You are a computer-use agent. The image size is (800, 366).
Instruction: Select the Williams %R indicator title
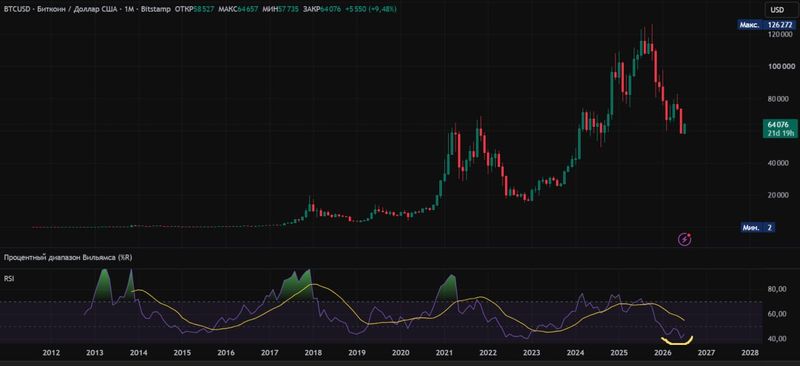point(68,258)
